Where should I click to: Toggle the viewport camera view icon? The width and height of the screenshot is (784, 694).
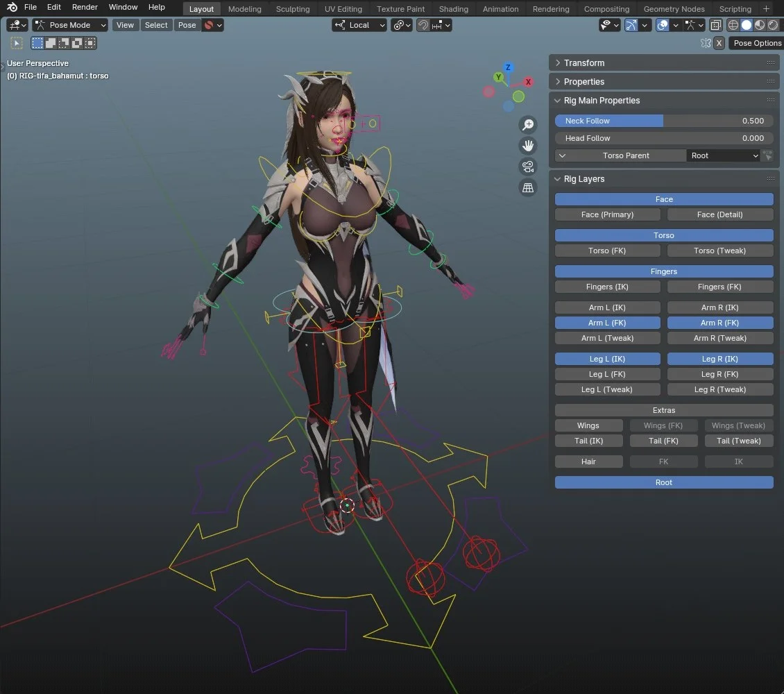(528, 167)
